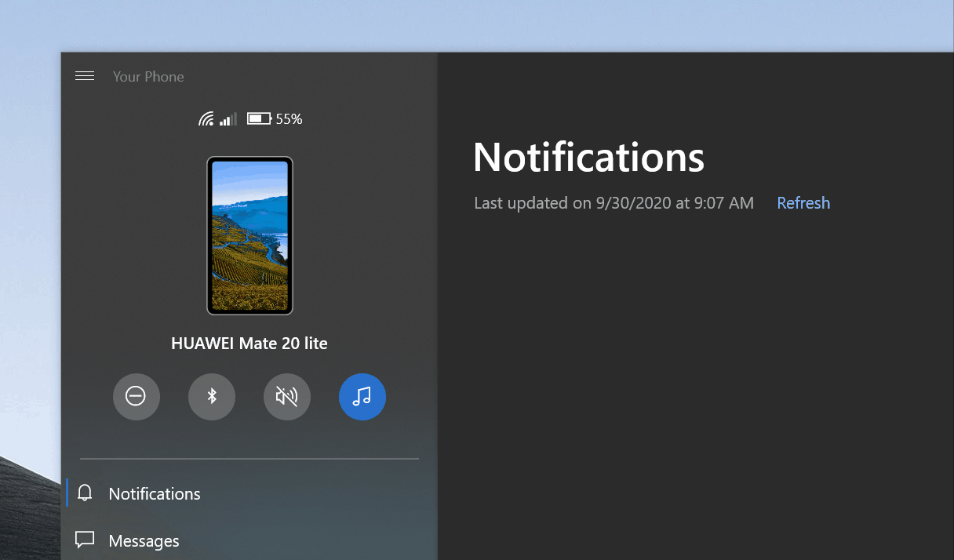Viewport: 954px width, 560px height.
Task: Toggle the audio player music button
Action: click(x=362, y=397)
